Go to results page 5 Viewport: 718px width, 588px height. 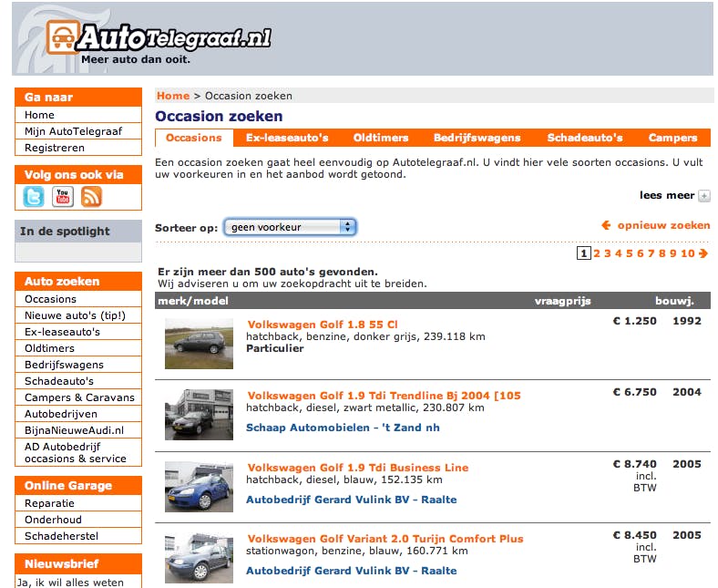(x=630, y=253)
